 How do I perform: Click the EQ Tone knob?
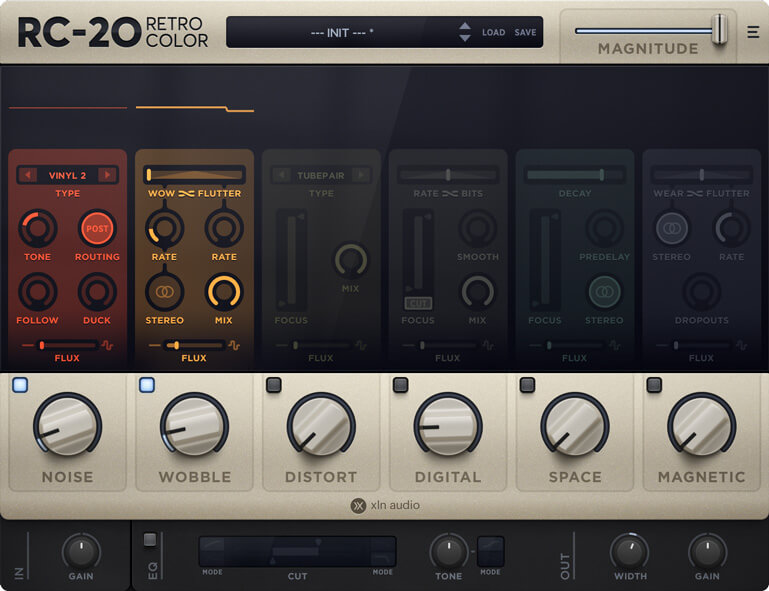[448, 551]
